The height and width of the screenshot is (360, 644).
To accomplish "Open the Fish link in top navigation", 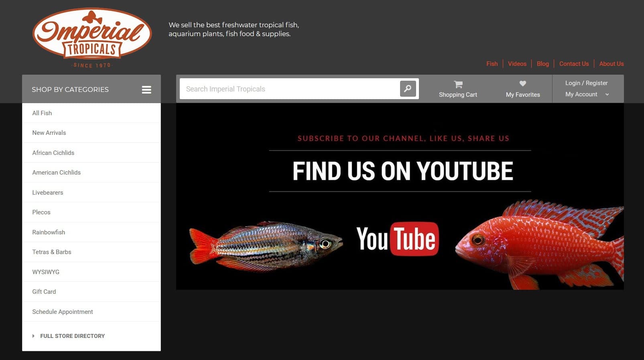I will coord(492,64).
